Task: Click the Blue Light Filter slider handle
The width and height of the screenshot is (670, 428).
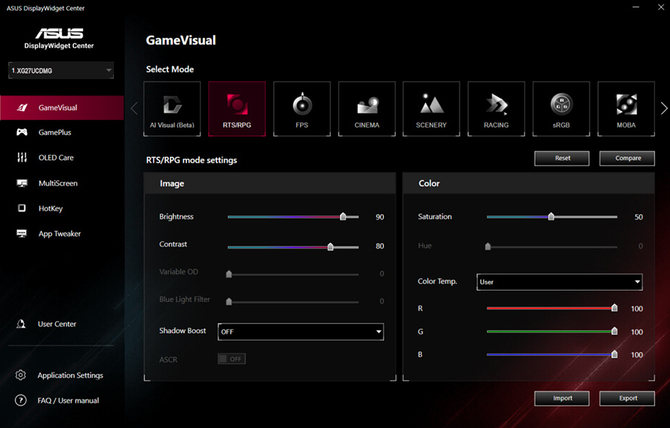Action: click(229, 302)
